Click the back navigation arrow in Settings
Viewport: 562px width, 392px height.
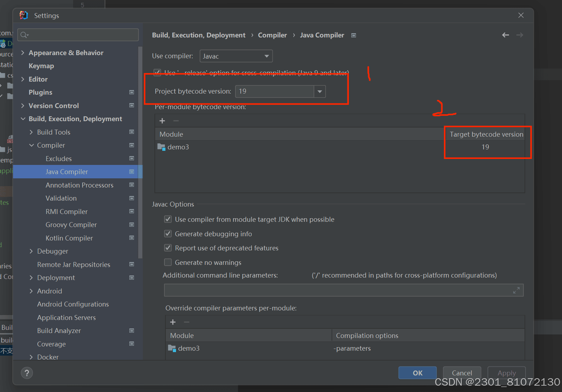coord(505,35)
